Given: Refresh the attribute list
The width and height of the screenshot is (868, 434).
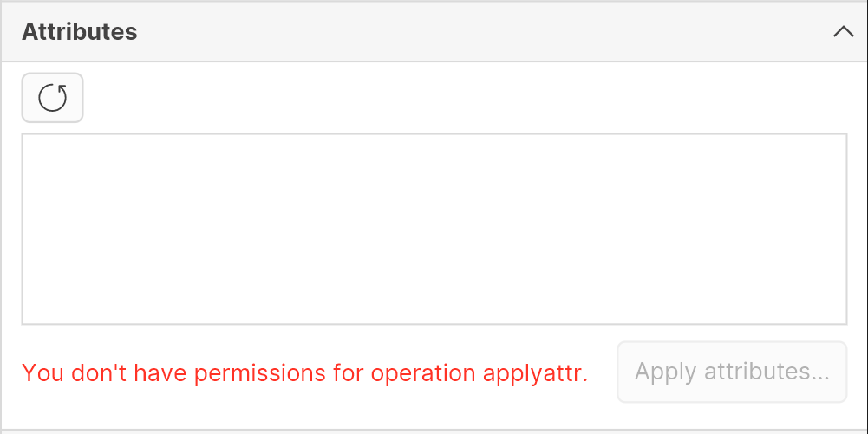Looking at the screenshot, I should pyautogui.click(x=53, y=98).
